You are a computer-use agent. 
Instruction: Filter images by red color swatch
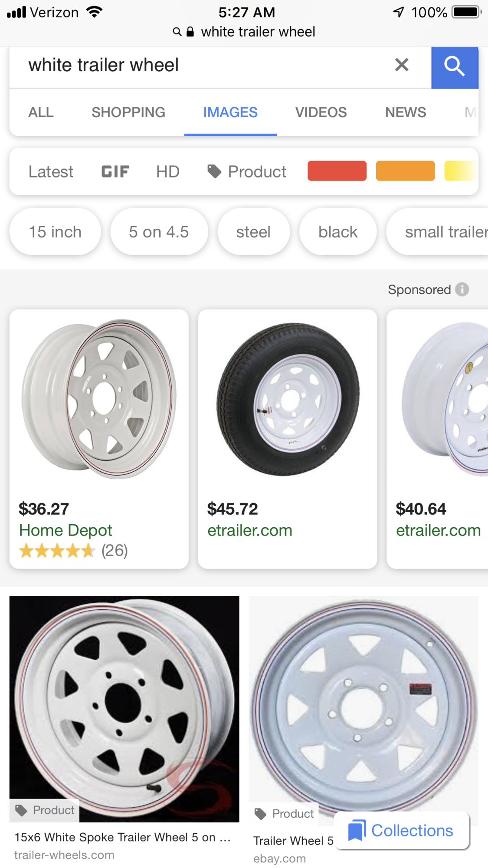[x=337, y=171]
